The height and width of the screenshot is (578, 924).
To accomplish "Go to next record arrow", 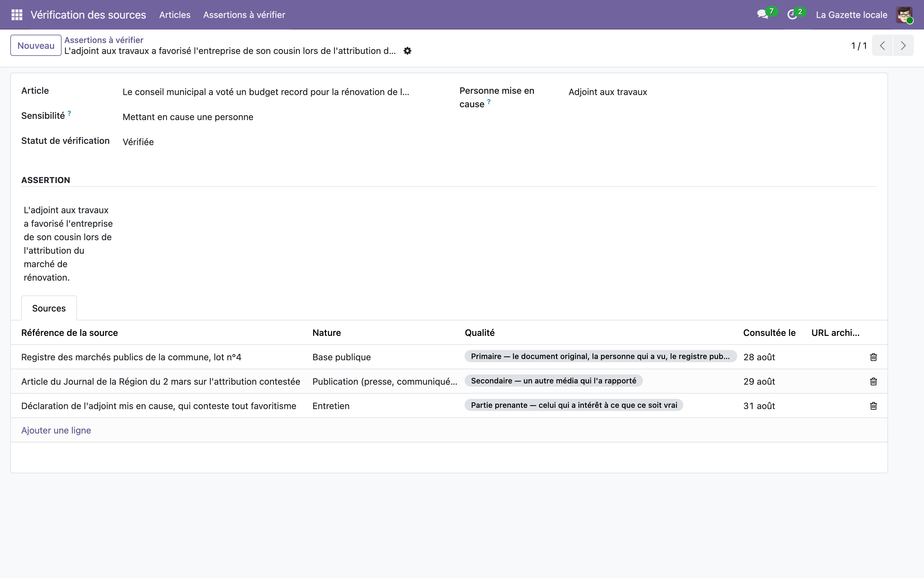I will pyautogui.click(x=903, y=46).
